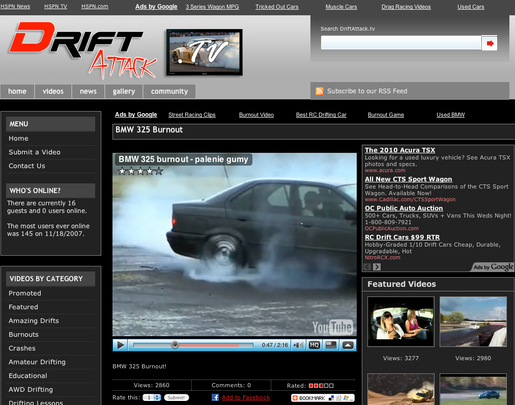
Task: Open the gallery tab
Action: [x=124, y=91]
